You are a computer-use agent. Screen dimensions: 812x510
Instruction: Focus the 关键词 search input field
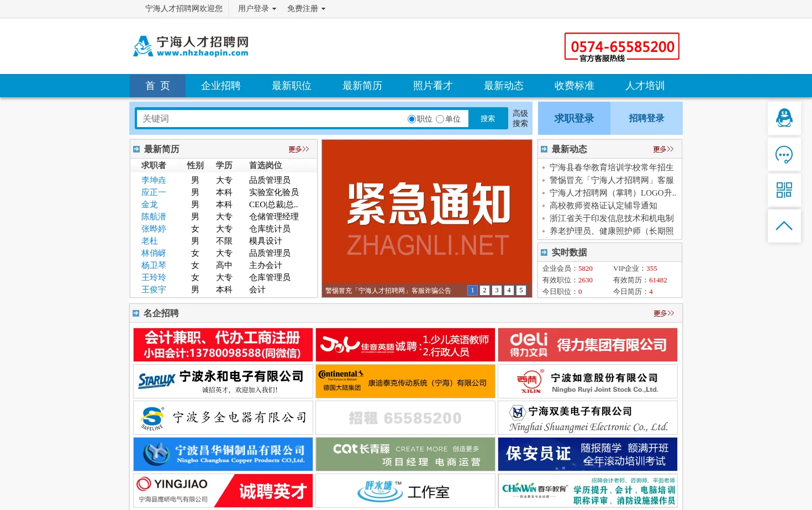pyautogui.click(x=271, y=119)
